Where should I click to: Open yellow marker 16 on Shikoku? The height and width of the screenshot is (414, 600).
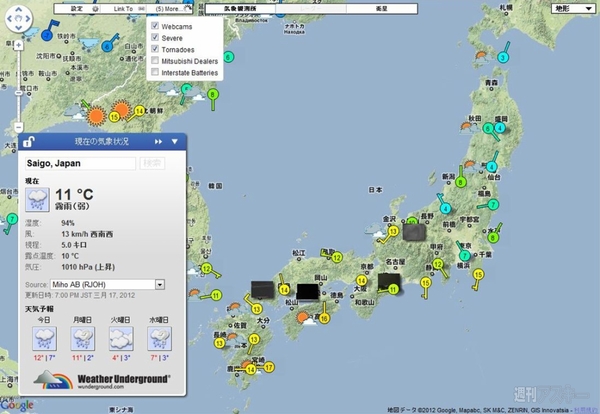324,318
